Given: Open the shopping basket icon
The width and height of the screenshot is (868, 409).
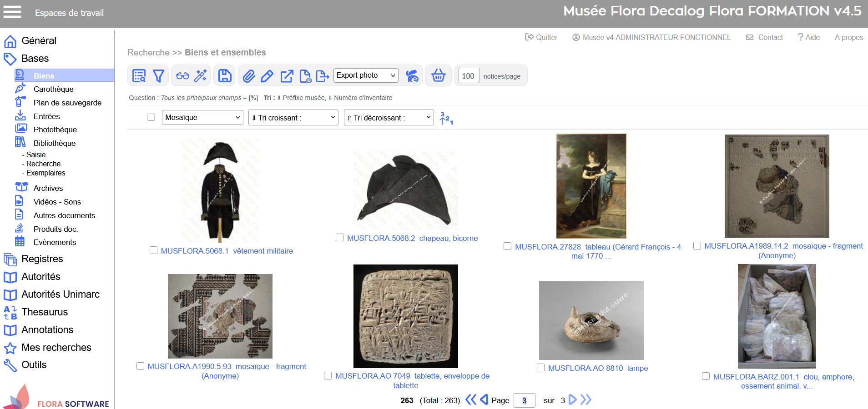Looking at the screenshot, I should pyautogui.click(x=438, y=75).
